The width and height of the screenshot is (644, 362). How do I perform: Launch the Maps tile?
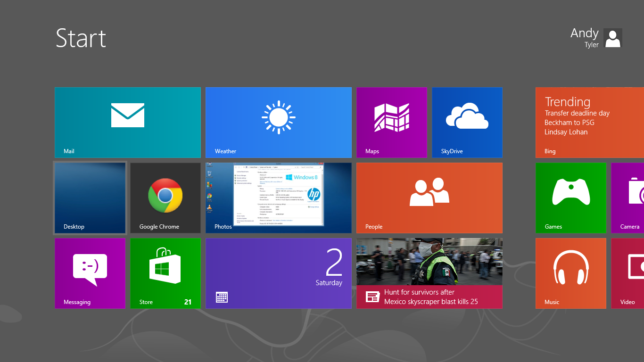pos(392,123)
